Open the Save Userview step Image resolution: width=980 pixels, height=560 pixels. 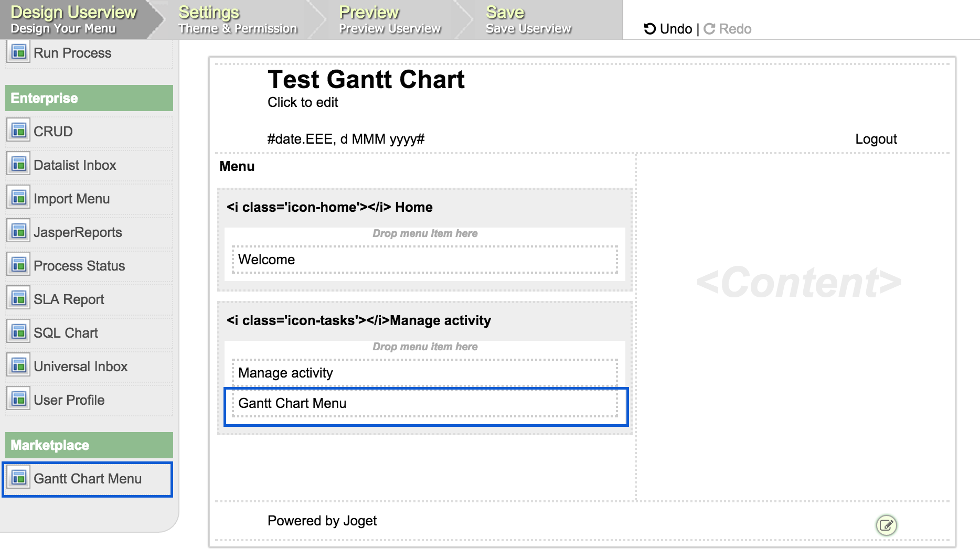pos(528,20)
